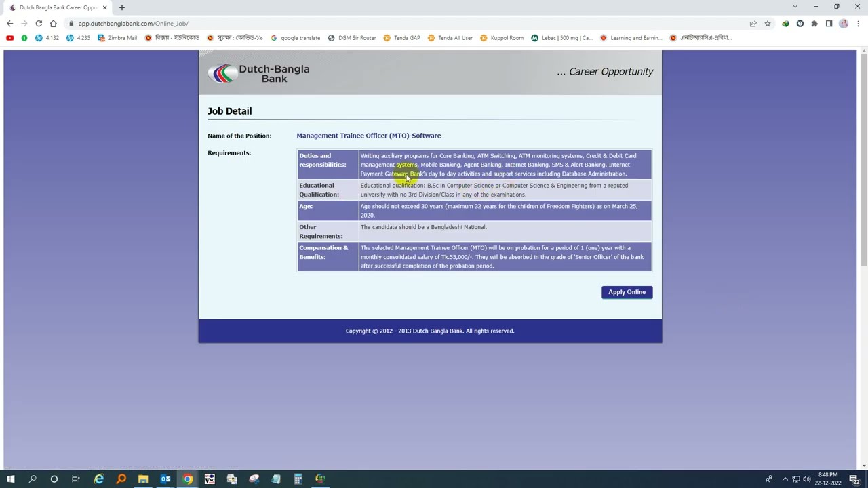Open Task View on the taskbar

tap(76, 479)
